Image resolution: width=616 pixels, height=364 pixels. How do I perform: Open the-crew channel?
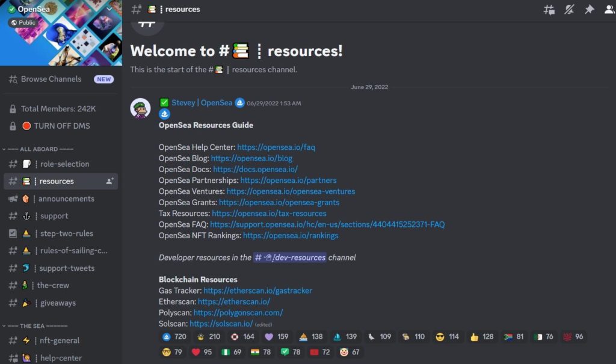click(x=61, y=285)
